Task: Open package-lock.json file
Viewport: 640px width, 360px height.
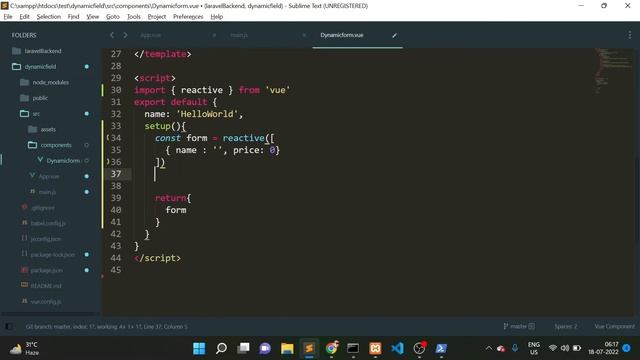Action: (x=52, y=255)
